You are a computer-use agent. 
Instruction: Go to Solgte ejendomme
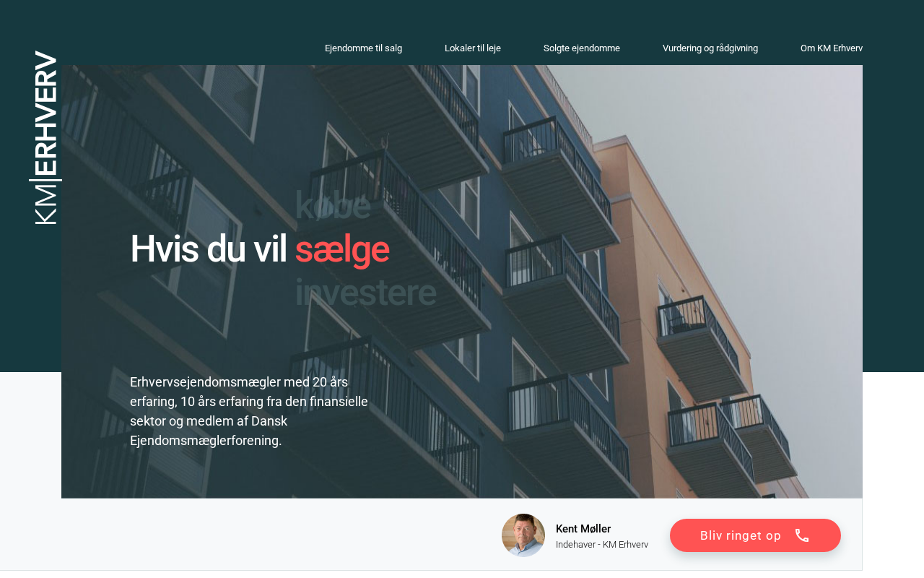pos(582,48)
